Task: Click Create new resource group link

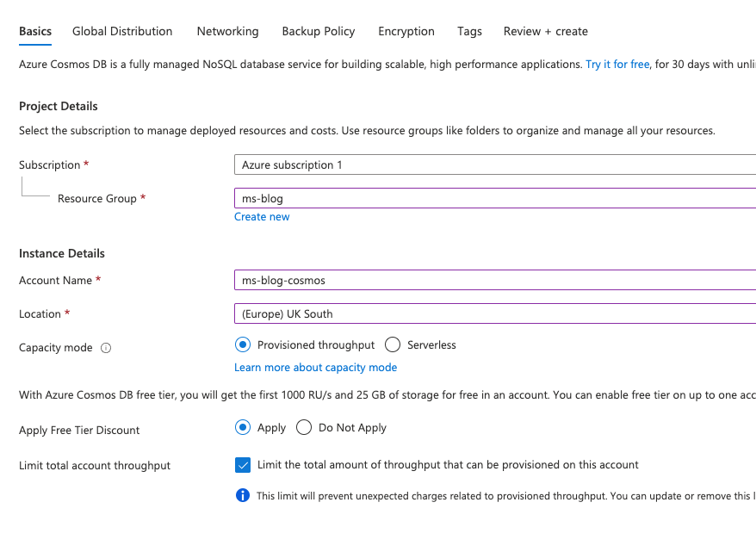Action: (x=262, y=217)
